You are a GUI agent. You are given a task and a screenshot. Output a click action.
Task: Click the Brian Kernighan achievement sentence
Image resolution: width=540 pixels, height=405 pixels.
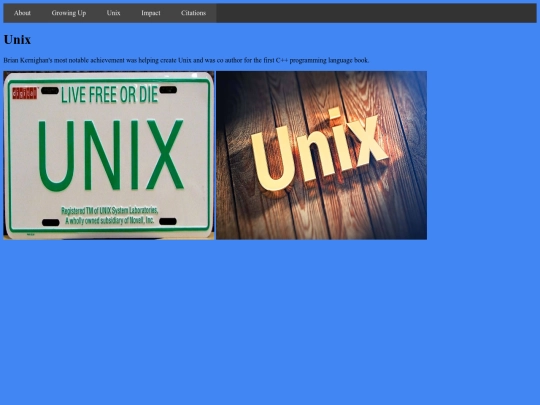186,60
